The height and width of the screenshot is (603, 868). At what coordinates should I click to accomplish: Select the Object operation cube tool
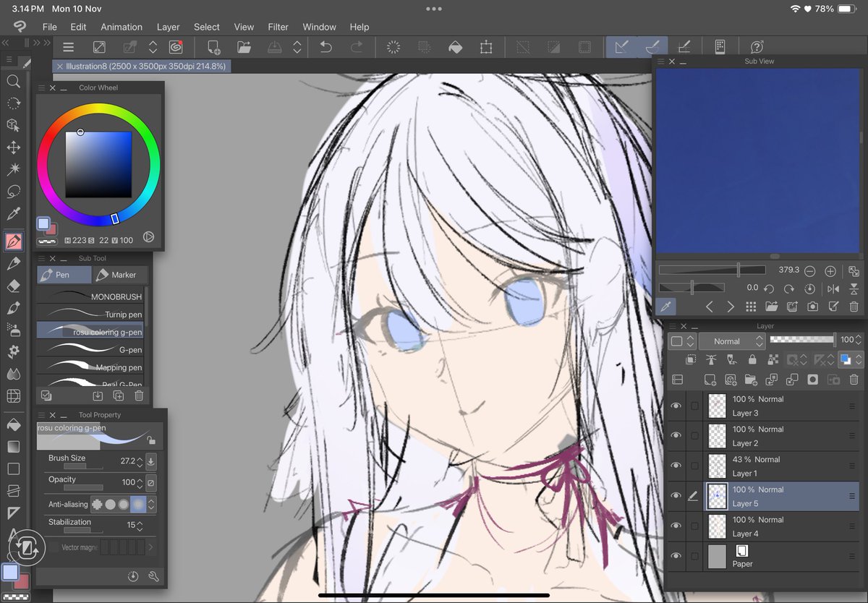click(13, 126)
